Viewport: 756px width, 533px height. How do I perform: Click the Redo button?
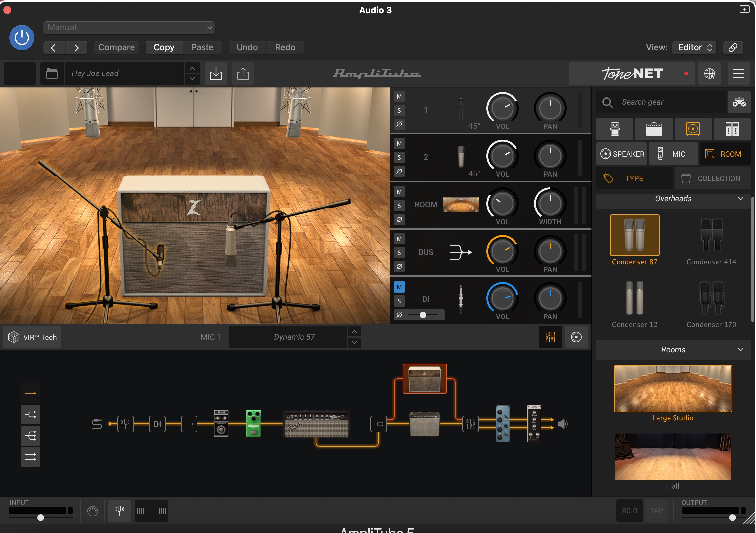(285, 48)
